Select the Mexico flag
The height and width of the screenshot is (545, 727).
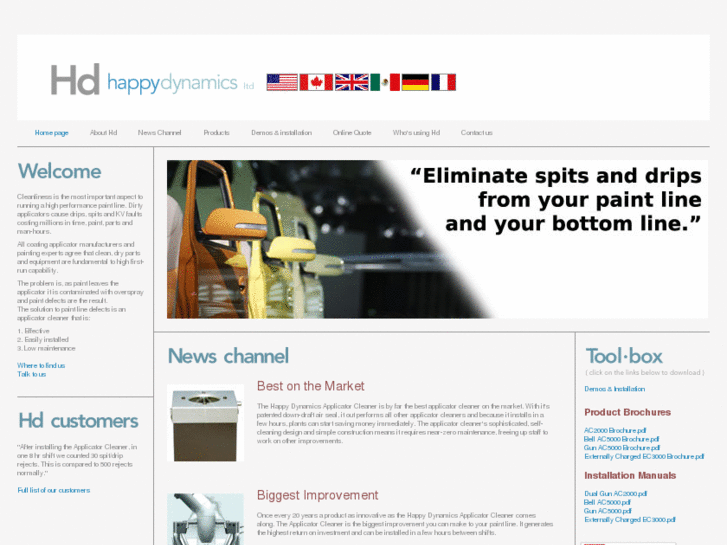point(385,82)
